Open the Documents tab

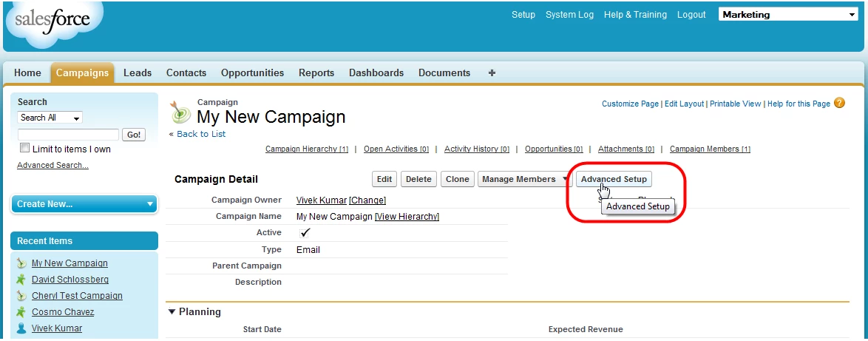[x=444, y=72]
